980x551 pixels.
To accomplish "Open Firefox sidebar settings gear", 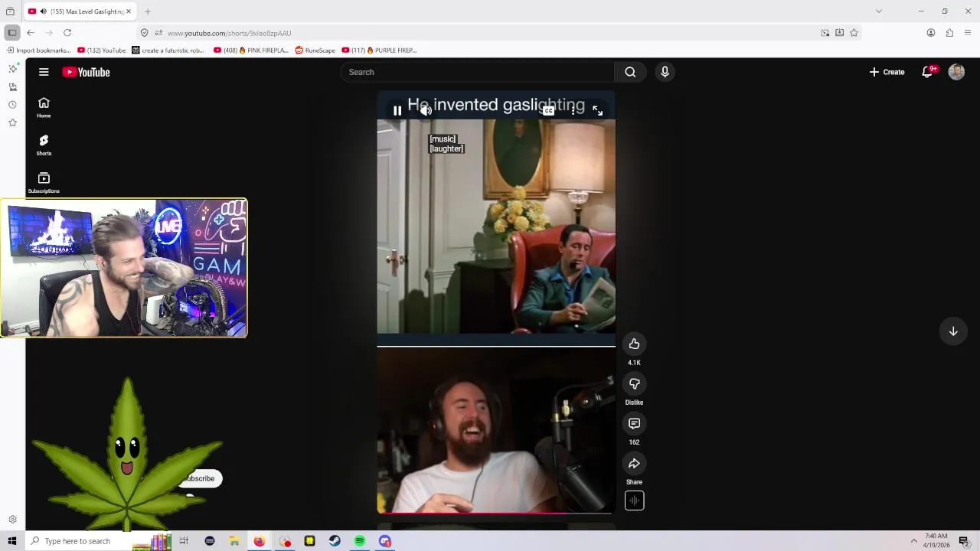I will (x=12, y=520).
